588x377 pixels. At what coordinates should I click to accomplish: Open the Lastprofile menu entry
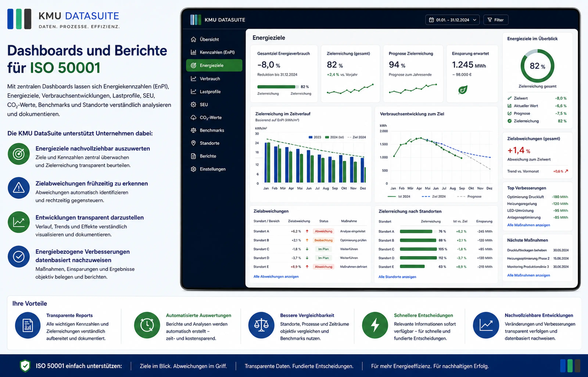click(x=214, y=92)
